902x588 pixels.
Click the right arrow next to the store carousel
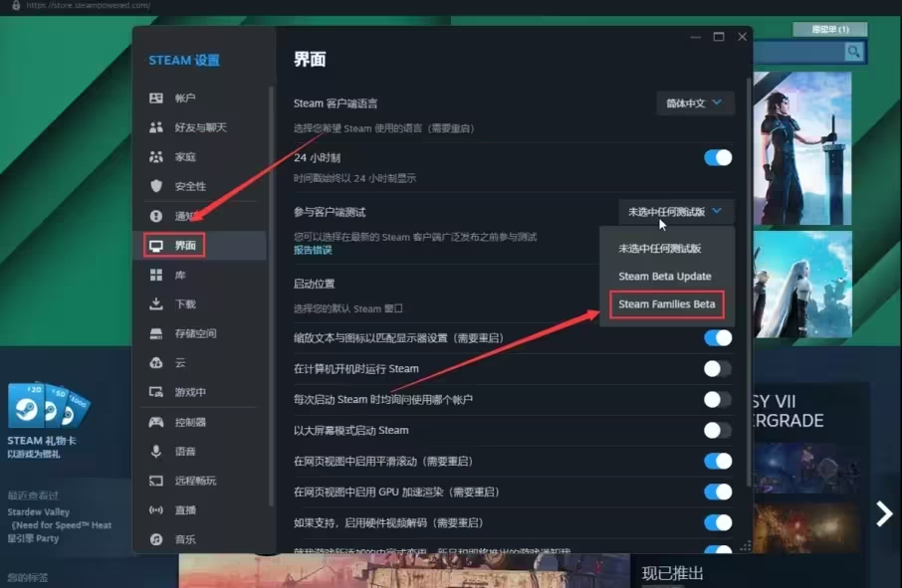[x=884, y=513]
